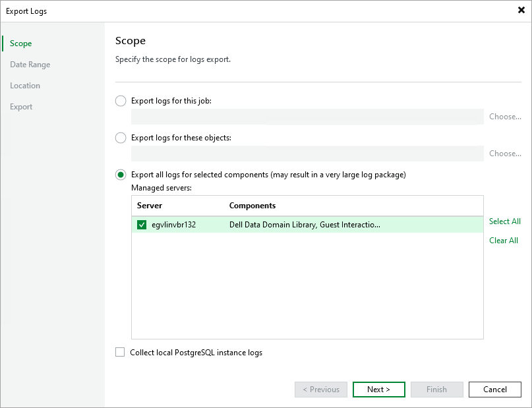Image resolution: width=532 pixels, height=408 pixels.
Task: Enable Collect local PostgreSQL instance logs
Action: pyautogui.click(x=120, y=353)
